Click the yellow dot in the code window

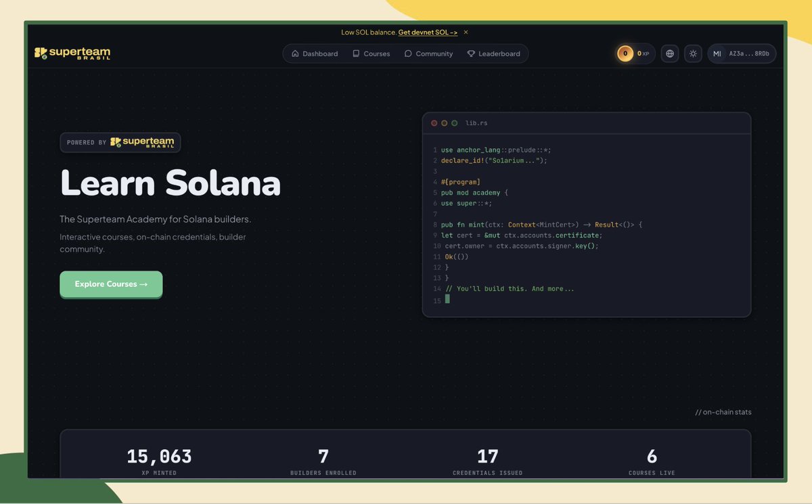pos(445,123)
